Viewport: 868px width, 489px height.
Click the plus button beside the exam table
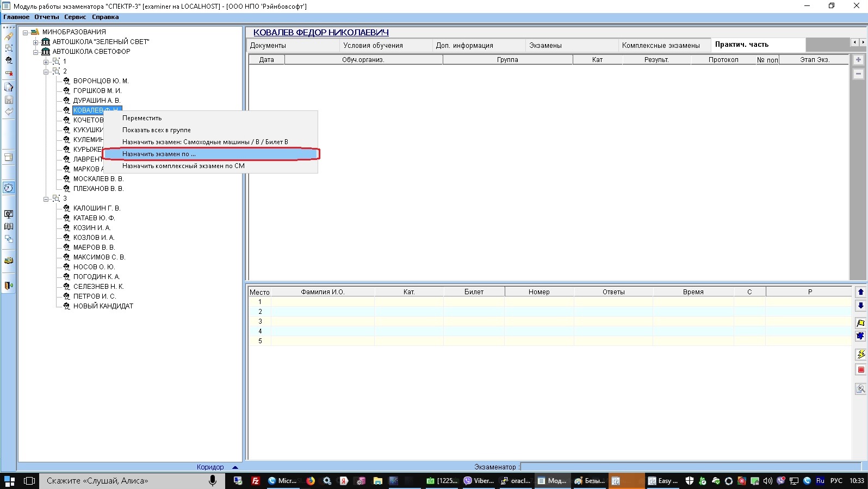(858, 60)
